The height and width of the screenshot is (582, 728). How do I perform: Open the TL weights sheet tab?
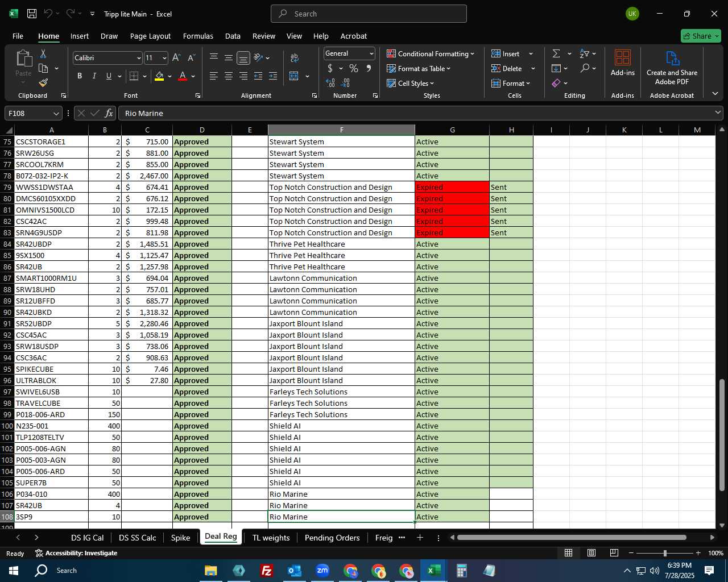[271, 538]
